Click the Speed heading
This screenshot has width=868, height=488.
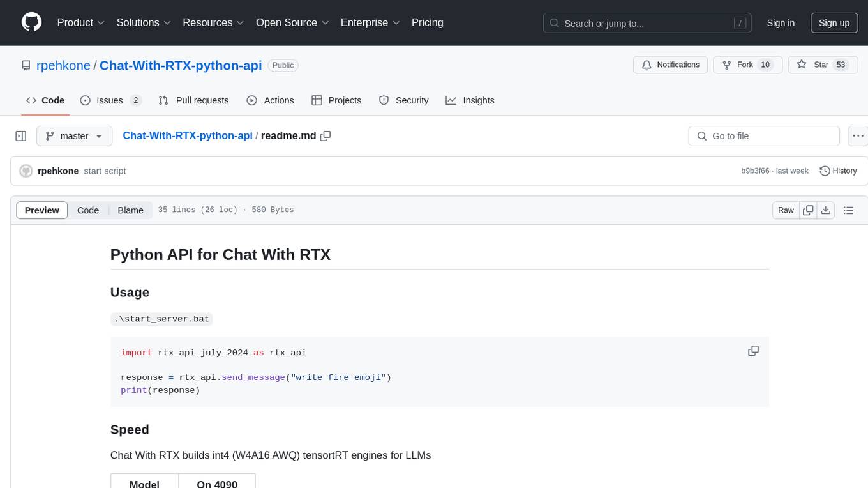[x=130, y=429]
